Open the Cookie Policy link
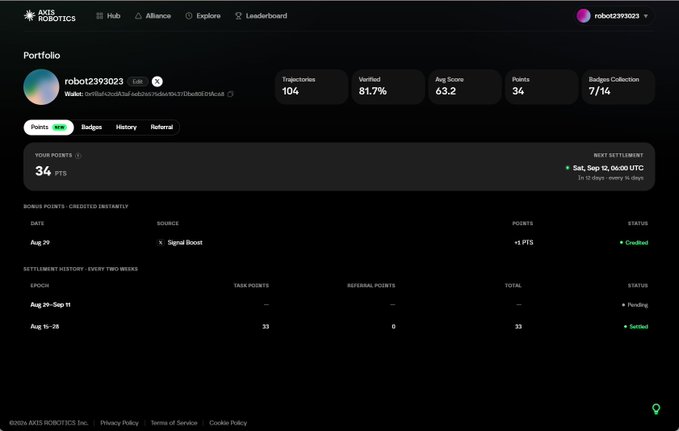 (x=228, y=423)
